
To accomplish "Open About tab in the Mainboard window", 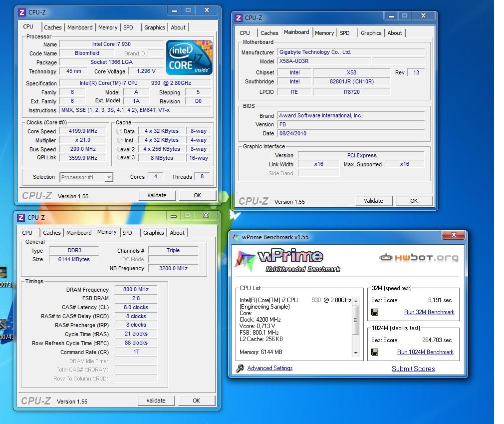I will pos(395,33).
